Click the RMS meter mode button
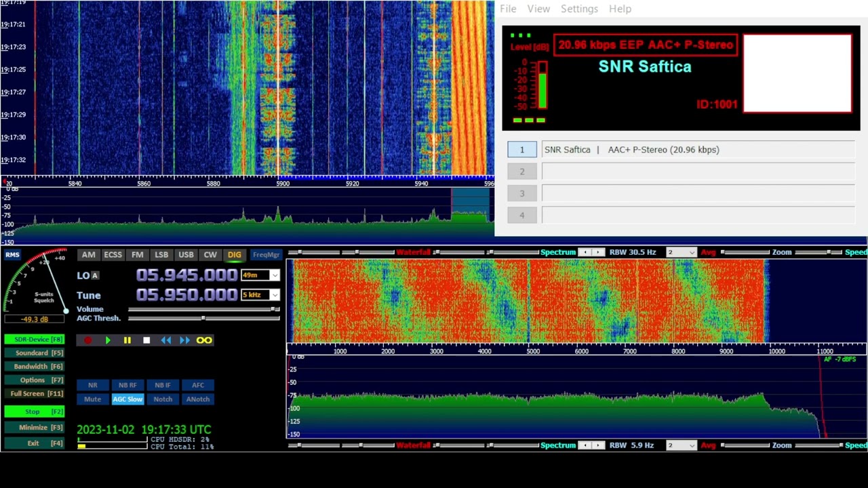 12,255
